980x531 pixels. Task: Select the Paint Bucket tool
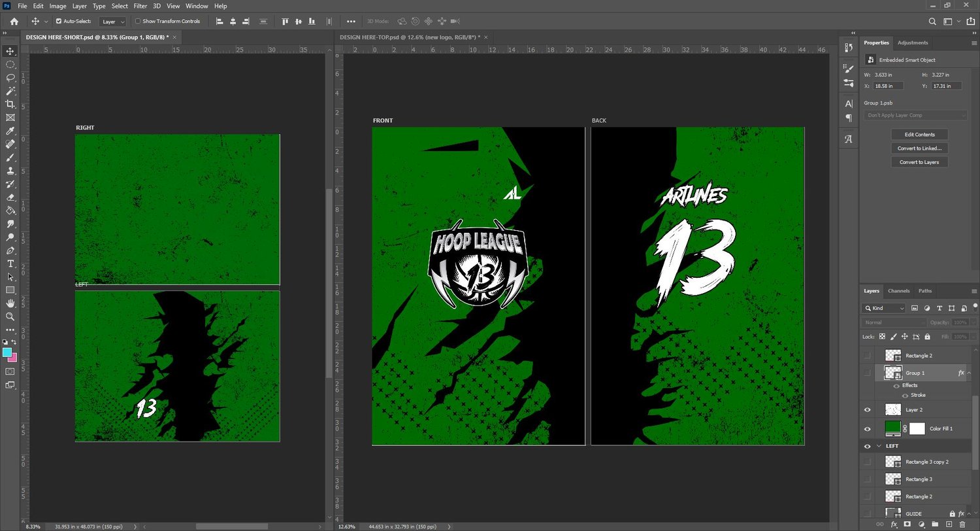coord(10,211)
